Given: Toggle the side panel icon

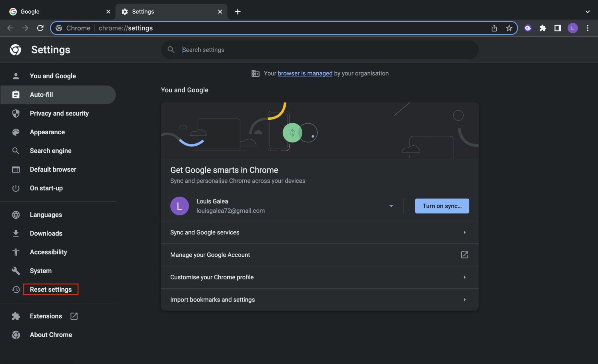Looking at the screenshot, I should coord(558,28).
